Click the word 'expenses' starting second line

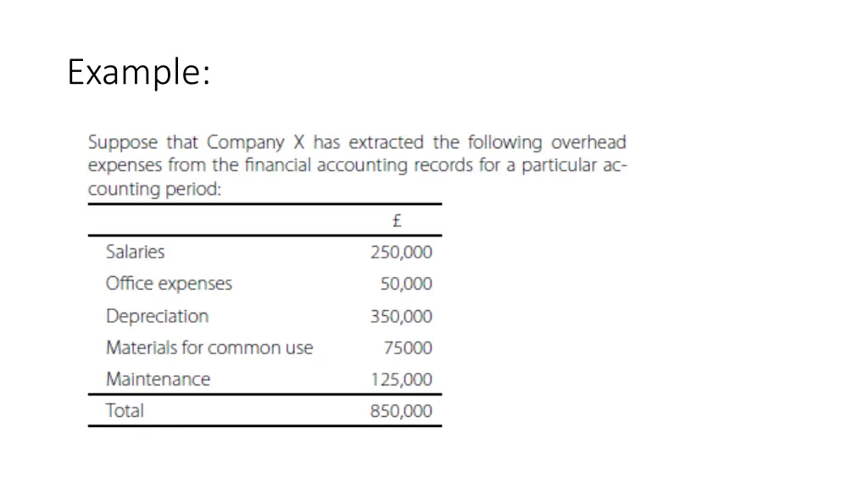click(125, 166)
